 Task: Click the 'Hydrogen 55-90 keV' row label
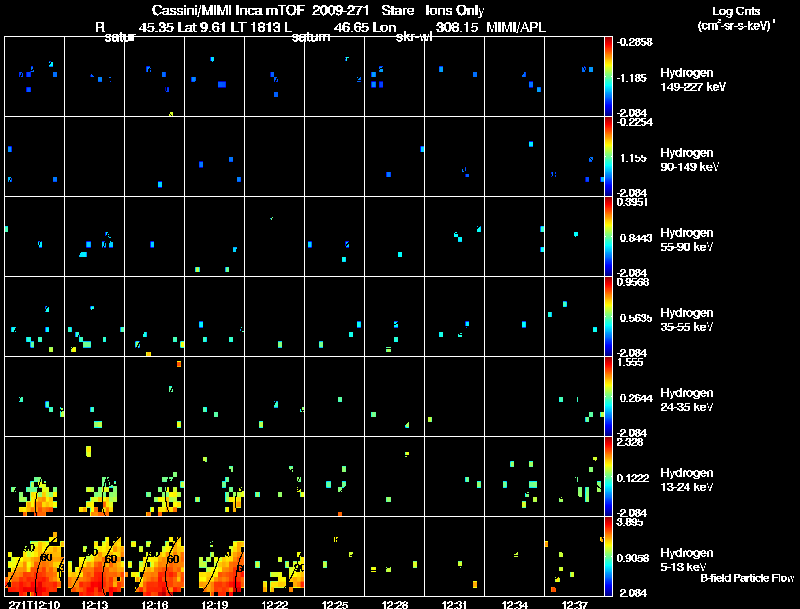(x=686, y=240)
